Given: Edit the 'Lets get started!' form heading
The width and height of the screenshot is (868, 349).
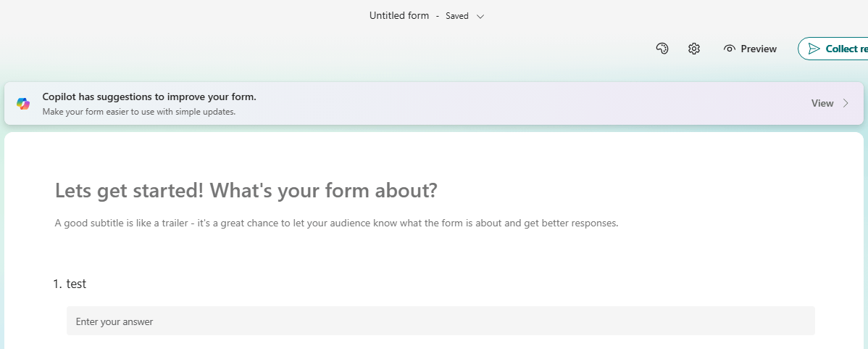Looking at the screenshot, I should tap(246, 191).
